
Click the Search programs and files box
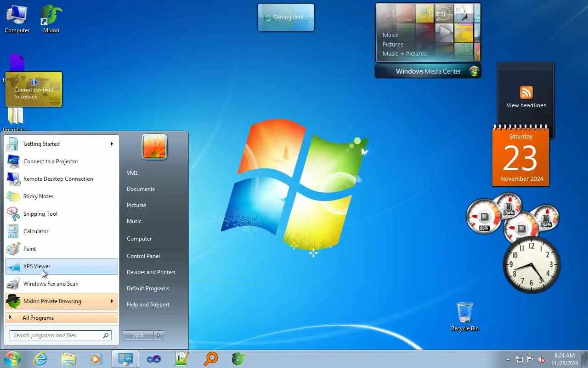pyautogui.click(x=61, y=335)
